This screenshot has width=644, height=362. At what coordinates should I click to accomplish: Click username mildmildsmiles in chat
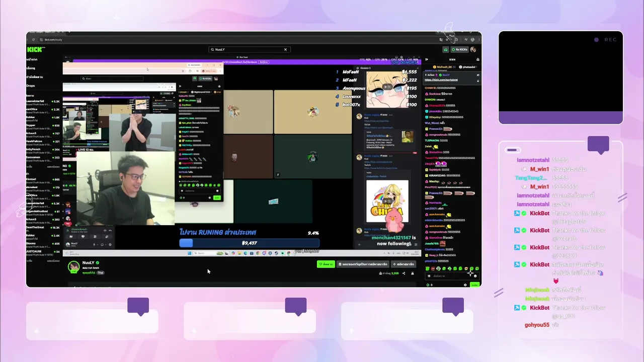[x=434, y=220]
